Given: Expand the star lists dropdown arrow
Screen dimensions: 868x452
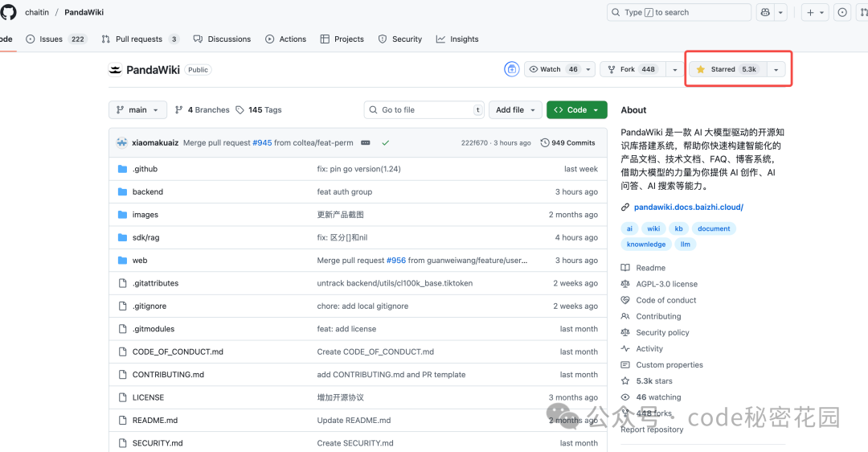Looking at the screenshot, I should (776, 69).
